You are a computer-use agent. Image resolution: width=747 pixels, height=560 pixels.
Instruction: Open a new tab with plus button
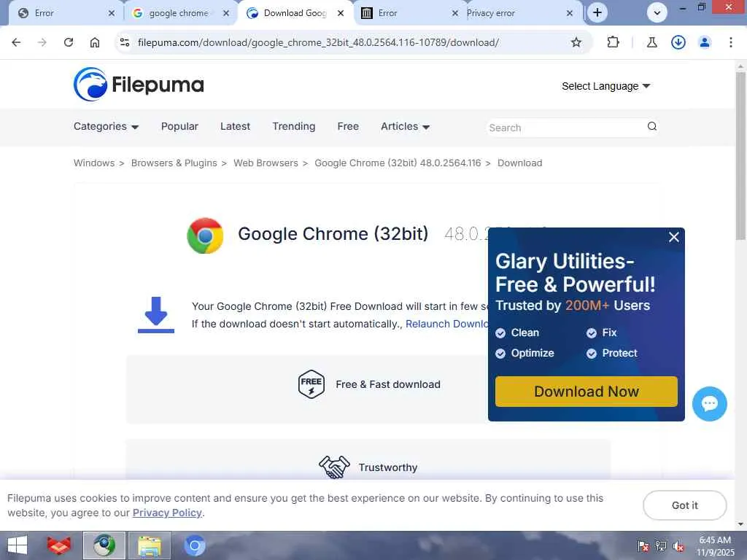597,13
